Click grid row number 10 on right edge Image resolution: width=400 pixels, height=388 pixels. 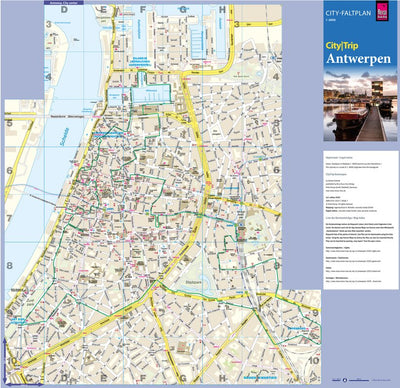tap(314, 360)
